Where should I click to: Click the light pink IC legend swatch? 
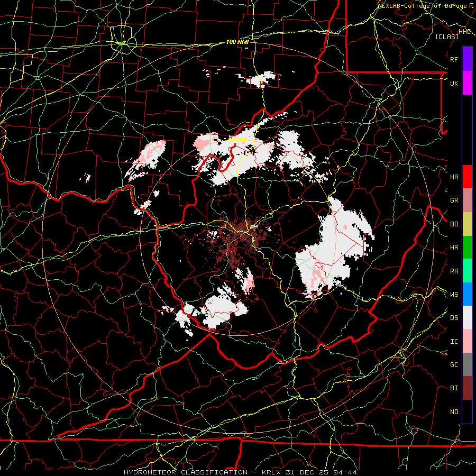(467, 341)
